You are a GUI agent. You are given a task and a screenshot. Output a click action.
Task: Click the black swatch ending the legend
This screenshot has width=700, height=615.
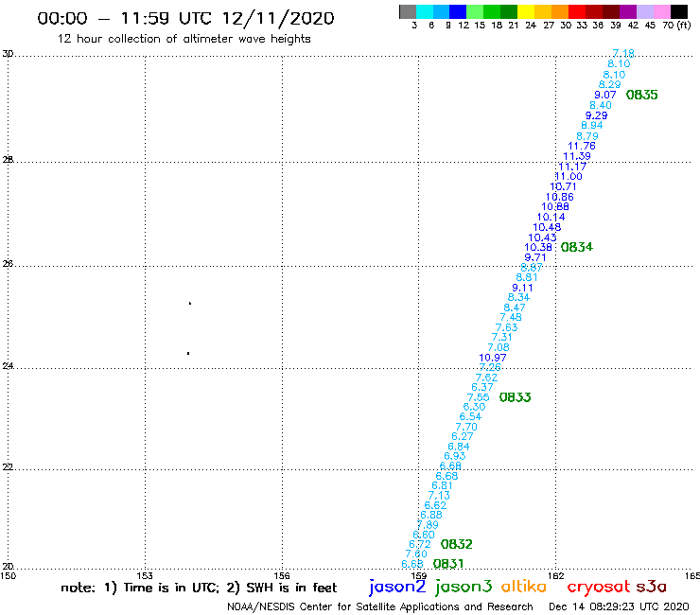tap(679, 11)
